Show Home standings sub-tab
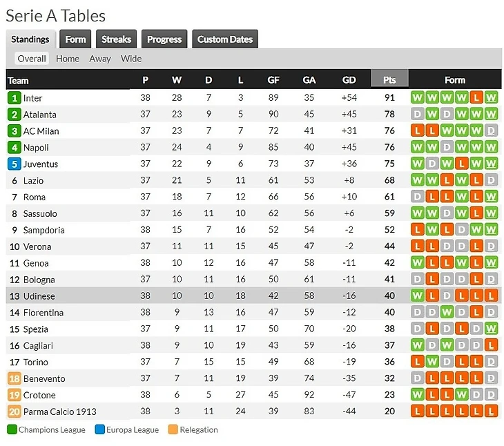The height and width of the screenshot is (446, 504). tap(68, 59)
